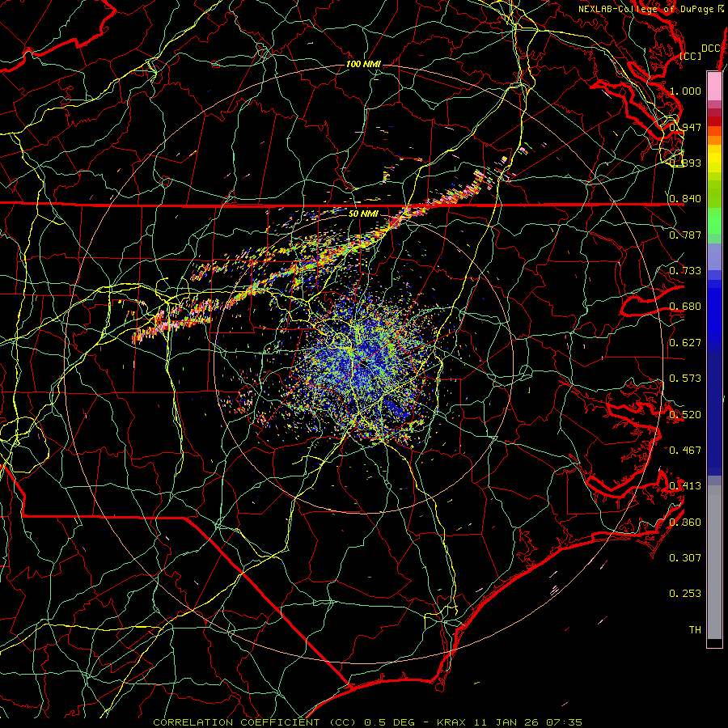Select the 0.787 legend value
The height and width of the screenshot is (728, 728).
click(x=685, y=235)
